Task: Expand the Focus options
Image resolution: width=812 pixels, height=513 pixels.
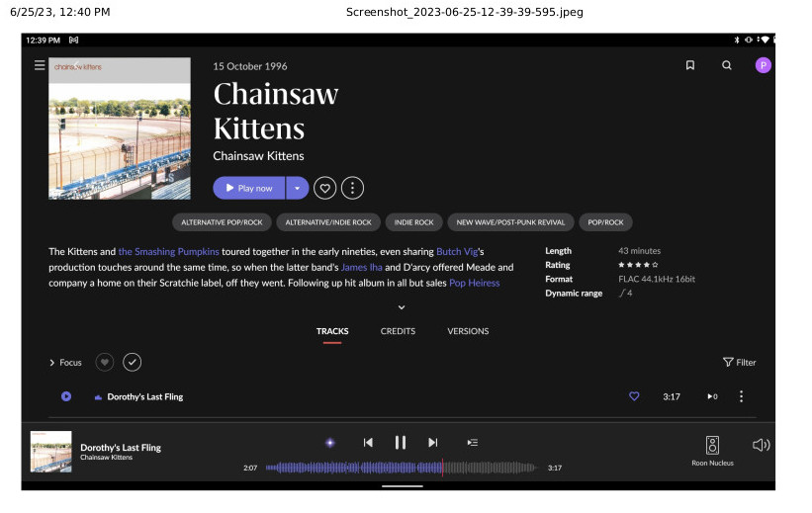Action: 65,363
